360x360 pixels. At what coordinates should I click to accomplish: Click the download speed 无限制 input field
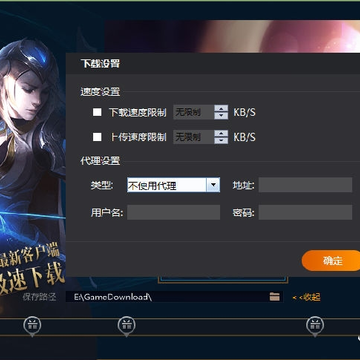(194, 112)
